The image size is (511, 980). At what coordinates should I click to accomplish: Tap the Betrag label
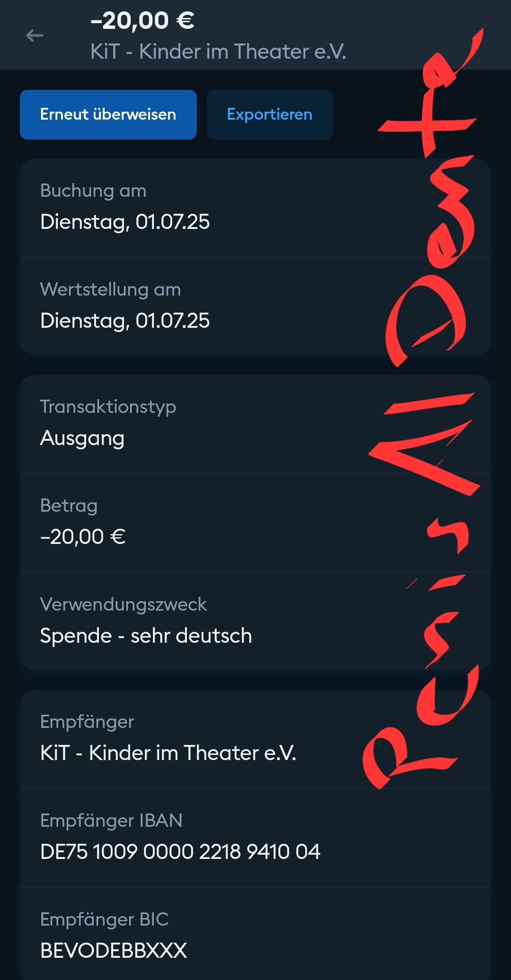pyautogui.click(x=69, y=506)
